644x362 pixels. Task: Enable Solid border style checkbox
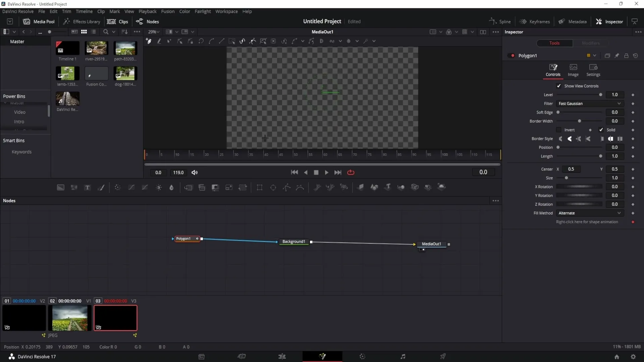pos(601,129)
